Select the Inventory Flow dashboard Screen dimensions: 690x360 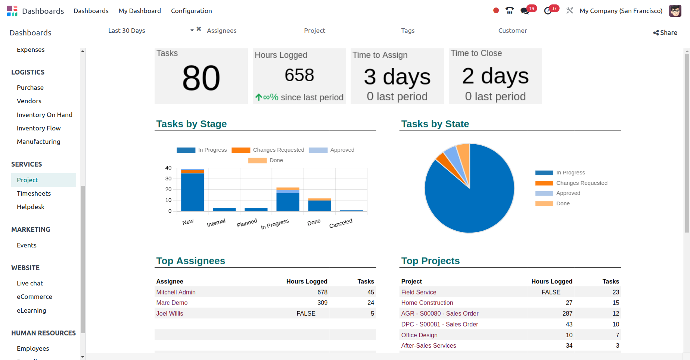click(39, 129)
